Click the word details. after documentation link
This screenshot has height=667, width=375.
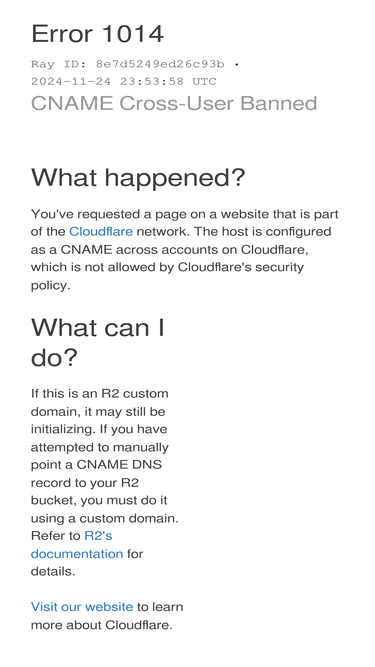[x=53, y=571]
